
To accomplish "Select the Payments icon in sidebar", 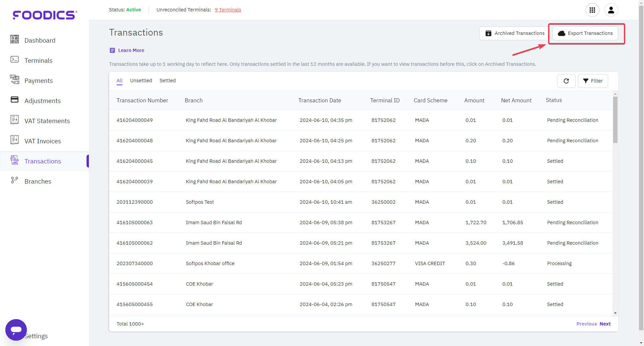I will 14,80.
